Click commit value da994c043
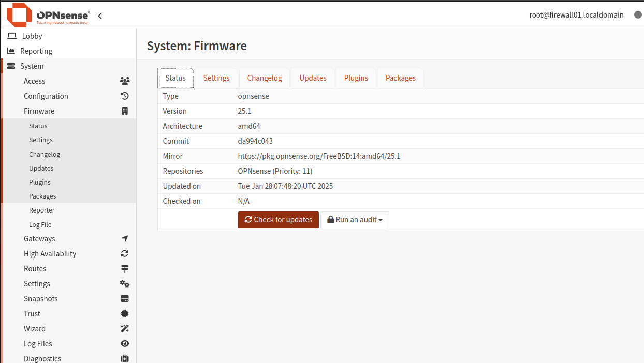Image resolution: width=644 pixels, height=363 pixels. (x=255, y=141)
